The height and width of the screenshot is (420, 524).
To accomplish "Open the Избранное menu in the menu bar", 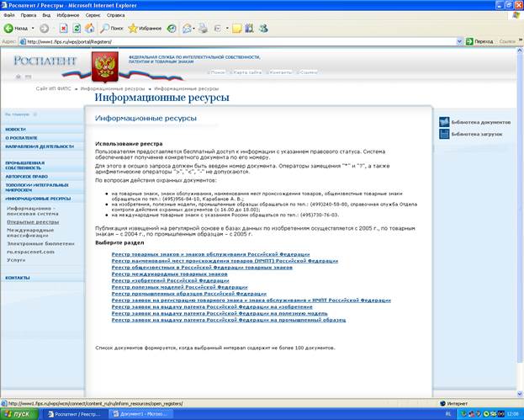I will point(68,15).
